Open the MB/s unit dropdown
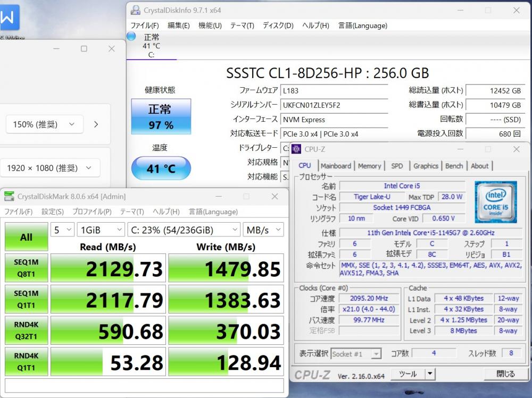532x398 pixels. pyautogui.click(x=263, y=230)
